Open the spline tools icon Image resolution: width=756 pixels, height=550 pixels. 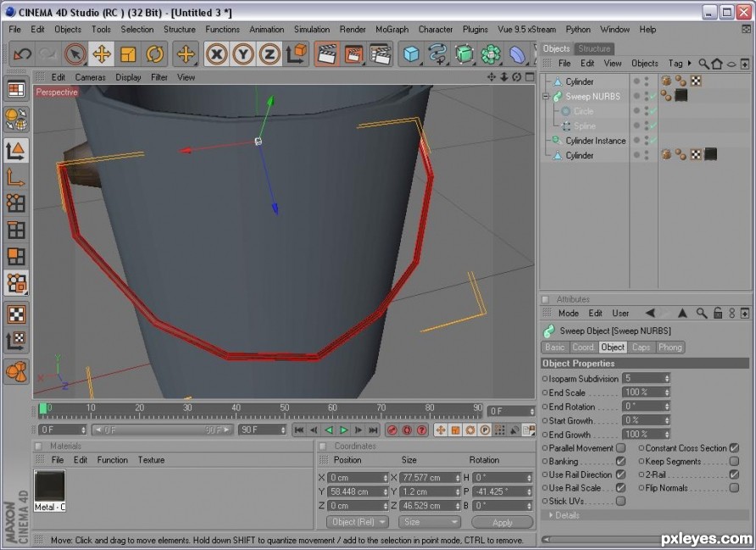click(x=438, y=54)
